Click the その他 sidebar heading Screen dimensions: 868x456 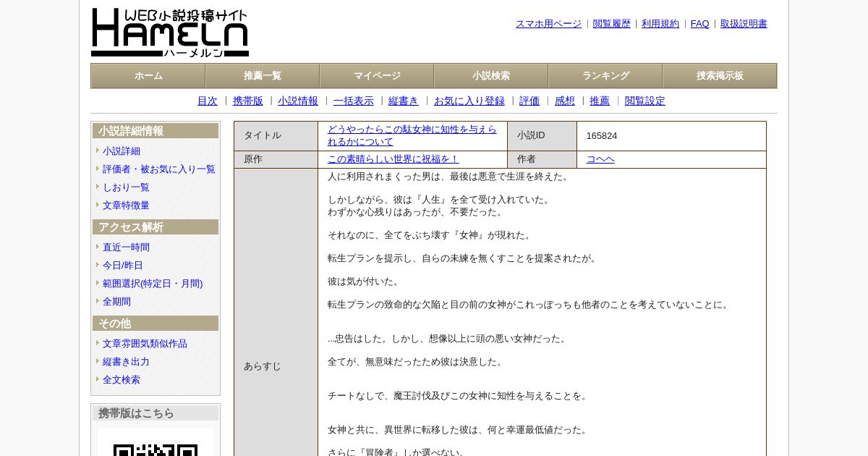point(156,324)
